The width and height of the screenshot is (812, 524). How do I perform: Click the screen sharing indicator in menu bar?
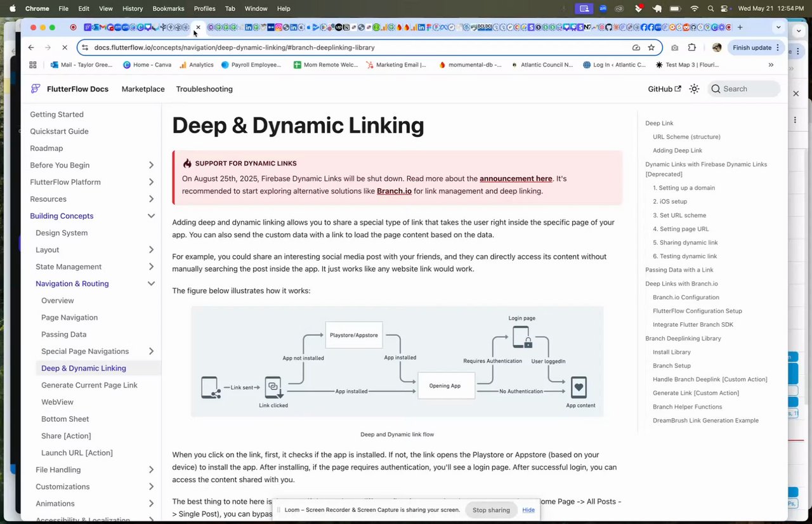[584, 9]
